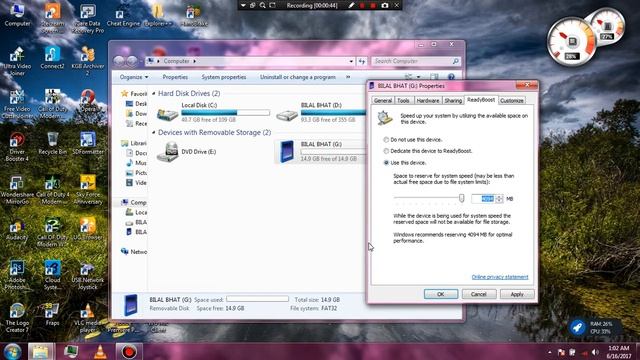The width and height of the screenshot is (640, 360).
Task: Show more Explorer toolbar commands chevron
Action: (x=348, y=77)
